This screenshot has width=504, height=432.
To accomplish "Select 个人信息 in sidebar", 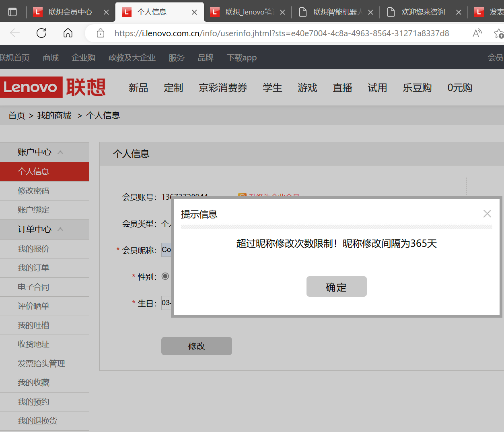I will 44,172.
